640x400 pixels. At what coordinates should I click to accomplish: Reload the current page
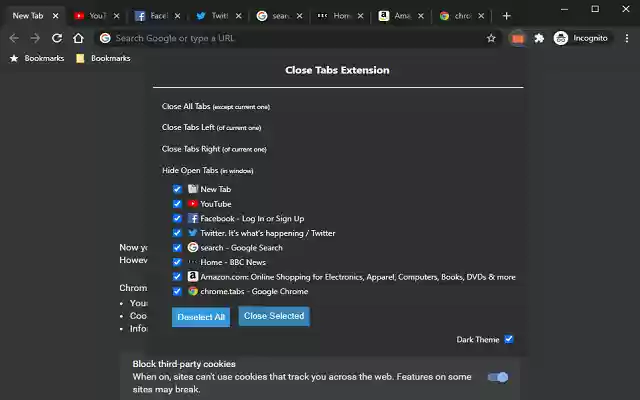57,38
